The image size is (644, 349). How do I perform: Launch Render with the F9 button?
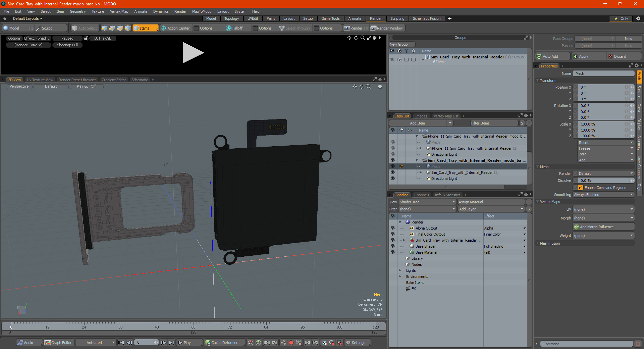pyautogui.click(x=356, y=28)
